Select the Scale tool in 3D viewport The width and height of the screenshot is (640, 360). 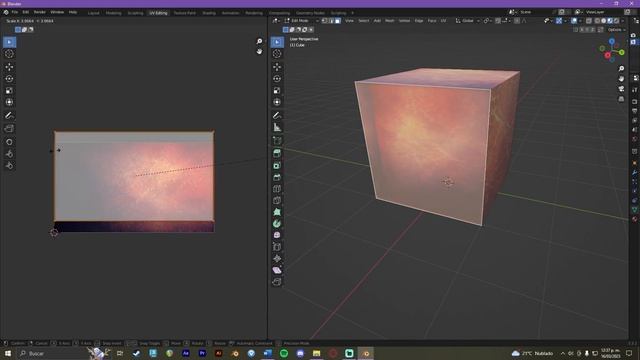pos(277,91)
